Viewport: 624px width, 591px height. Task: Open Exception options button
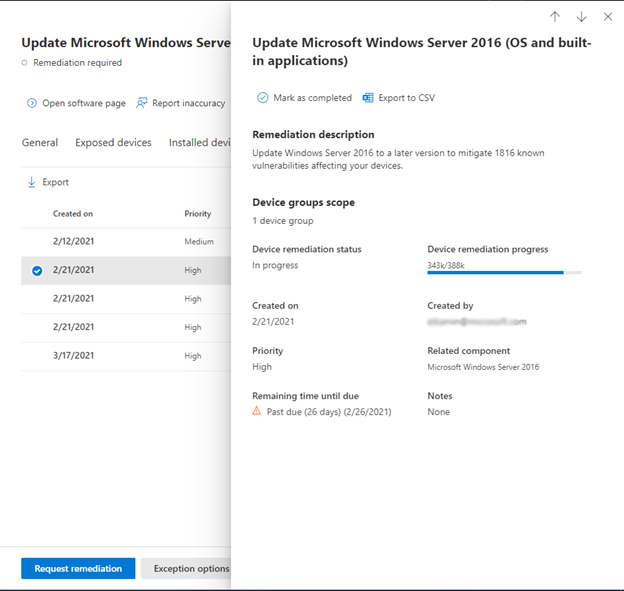186,568
